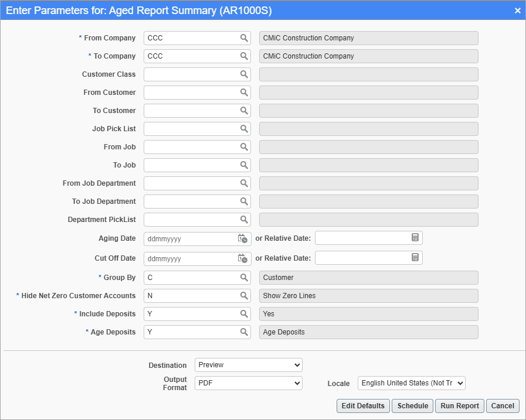The image size is (526, 420).
Task: Click the Edit Defaults button
Action: [x=362, y=405]
